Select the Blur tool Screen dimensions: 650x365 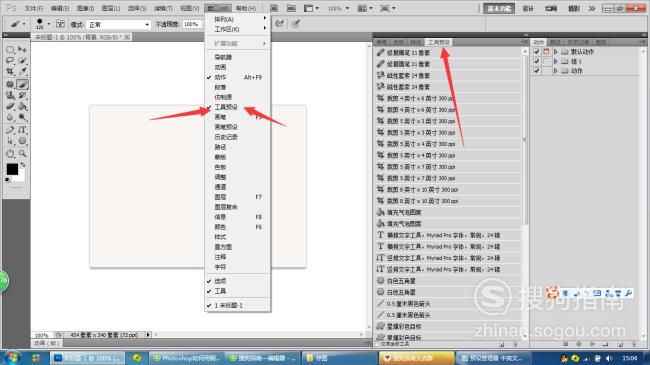click(x=10, y=117)
